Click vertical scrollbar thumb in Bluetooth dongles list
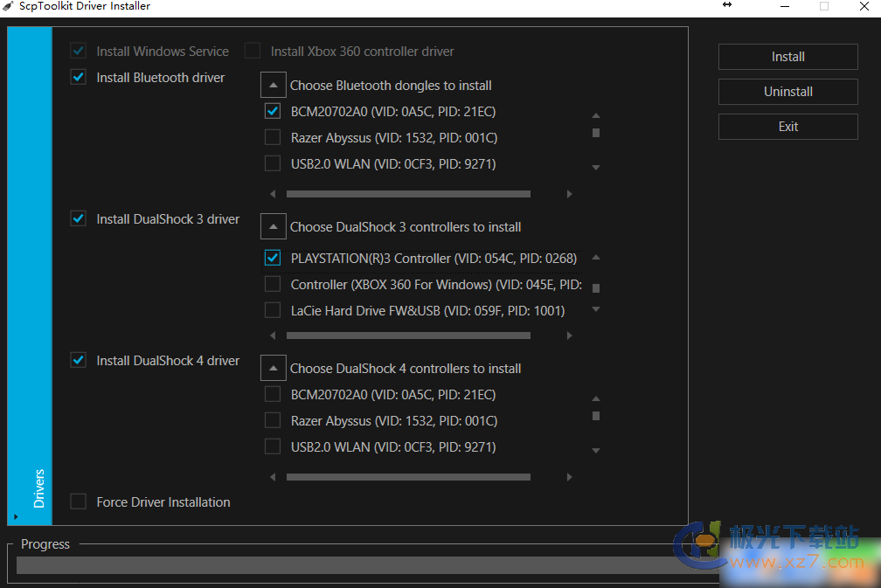Viewport: 881px width, 588px height. [596, 133]
